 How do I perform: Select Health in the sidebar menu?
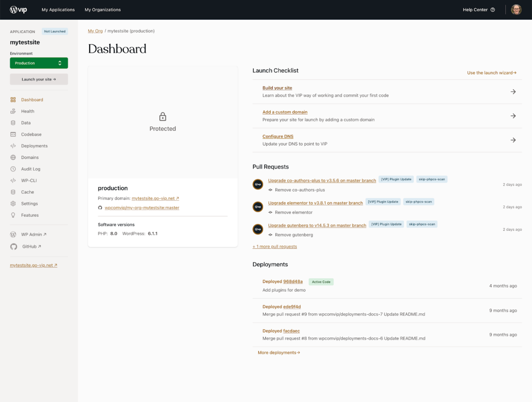click(27, 111)
